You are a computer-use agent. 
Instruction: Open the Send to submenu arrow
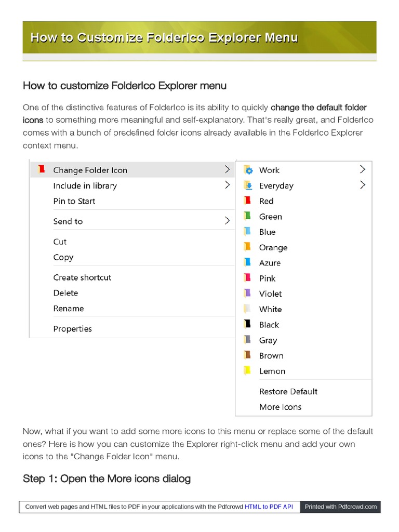coord(227,221)
